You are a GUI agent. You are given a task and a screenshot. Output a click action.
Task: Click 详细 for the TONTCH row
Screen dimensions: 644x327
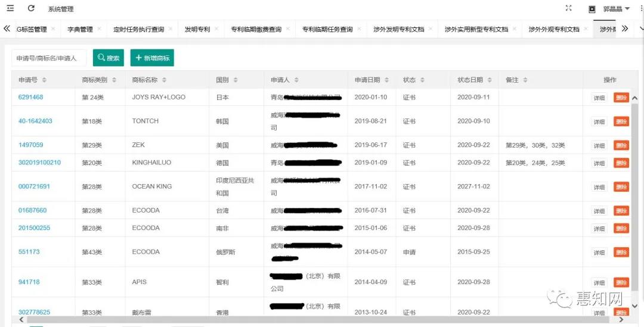(599, 122)
